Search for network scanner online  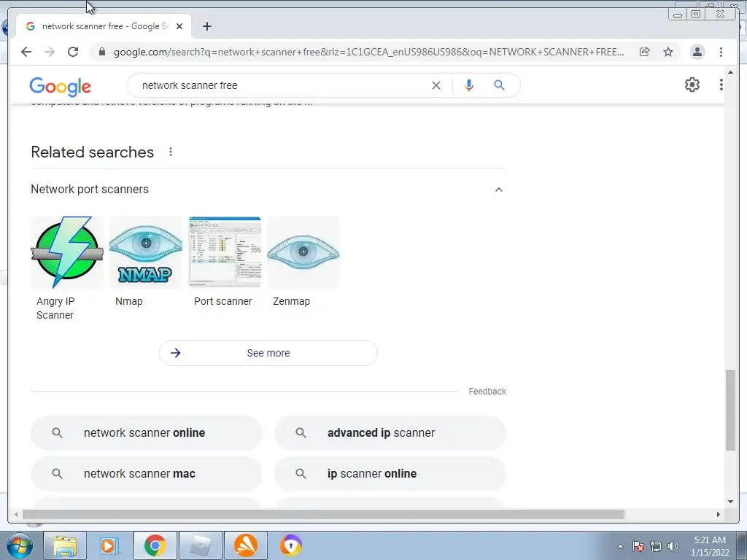pyautogui.click(x=146, y=433)
